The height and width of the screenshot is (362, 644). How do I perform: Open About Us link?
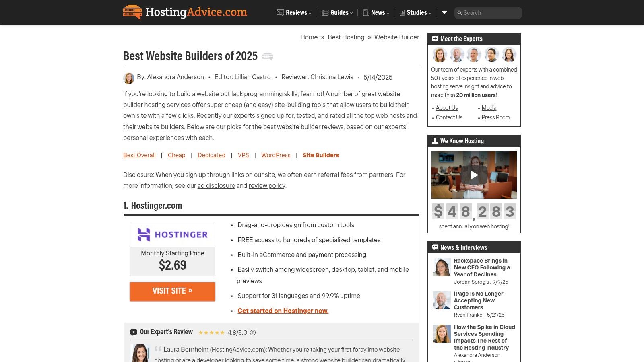pyautogui.click(x=447, y=108)
